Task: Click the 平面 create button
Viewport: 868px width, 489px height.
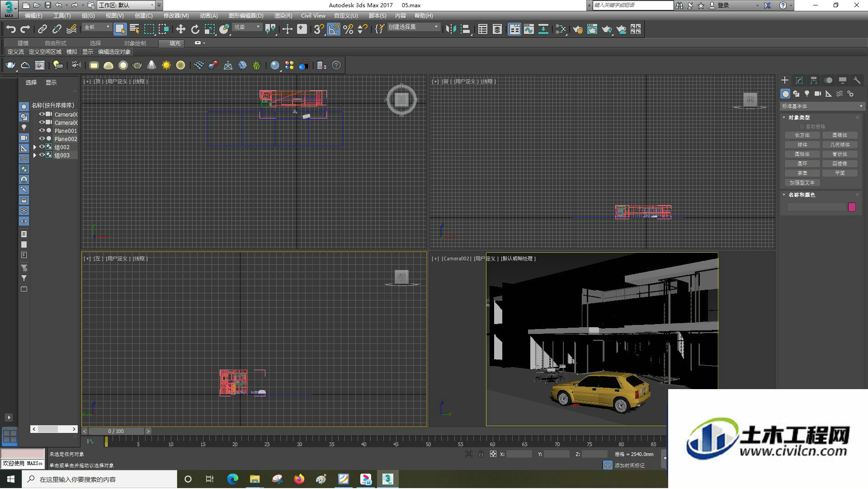Action: pos(840,173)
